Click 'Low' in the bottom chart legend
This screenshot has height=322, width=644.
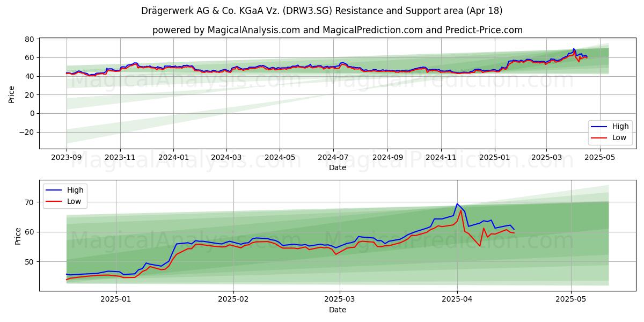coord(75,201)
